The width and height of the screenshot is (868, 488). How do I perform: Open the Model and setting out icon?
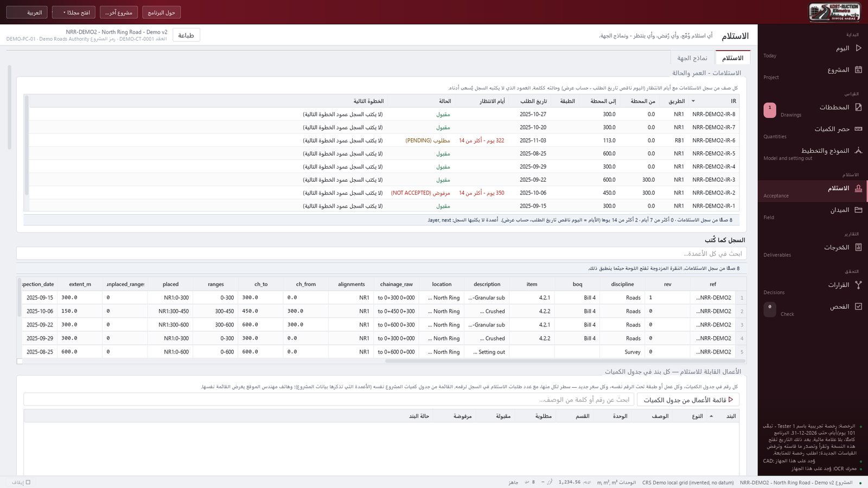click(858, 150)
